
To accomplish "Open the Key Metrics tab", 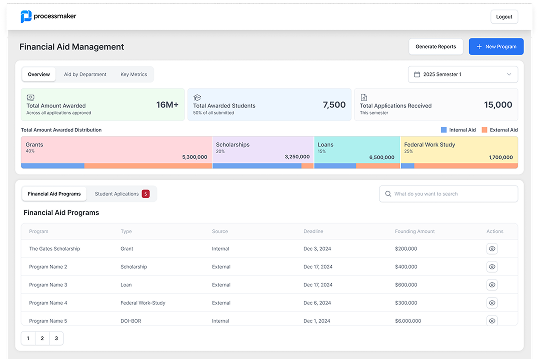I will tap(134, 74).
